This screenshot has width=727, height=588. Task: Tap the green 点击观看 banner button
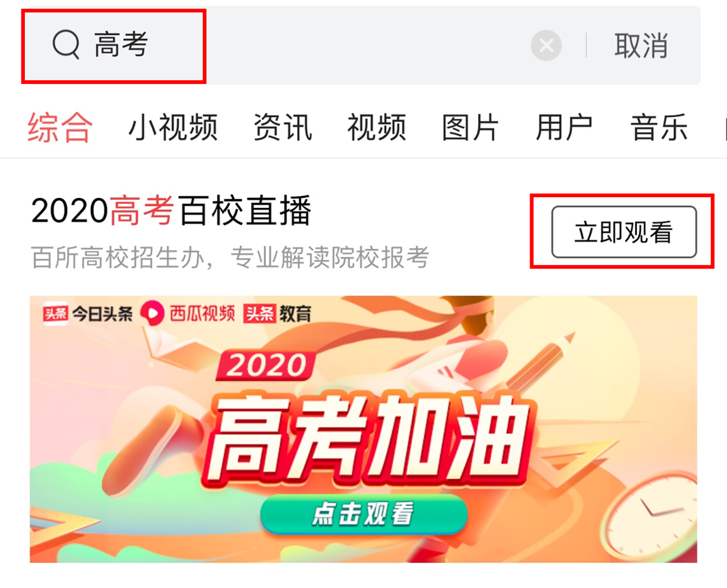pyautogui.click(x=363, y=514)
